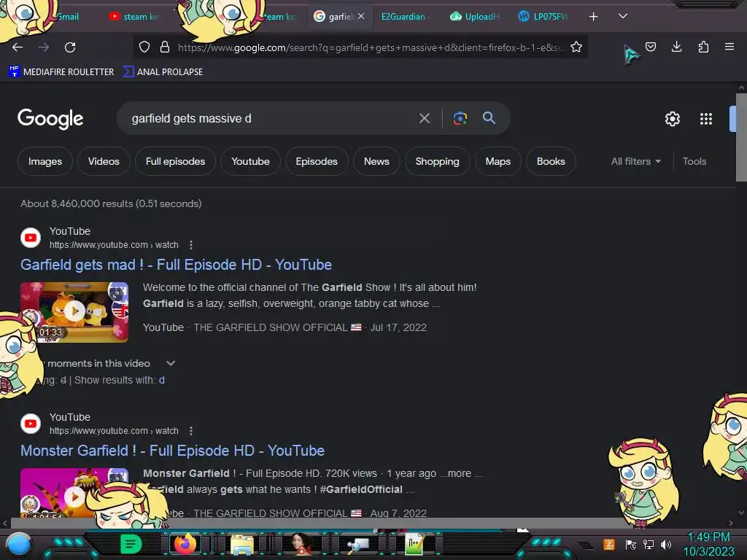Click the Google logo
Screen dimensions: 747x560
click(50, 119)
